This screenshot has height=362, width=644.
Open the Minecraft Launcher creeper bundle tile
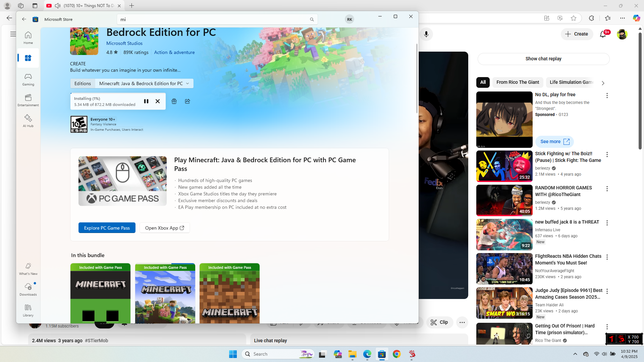(100, 293)
